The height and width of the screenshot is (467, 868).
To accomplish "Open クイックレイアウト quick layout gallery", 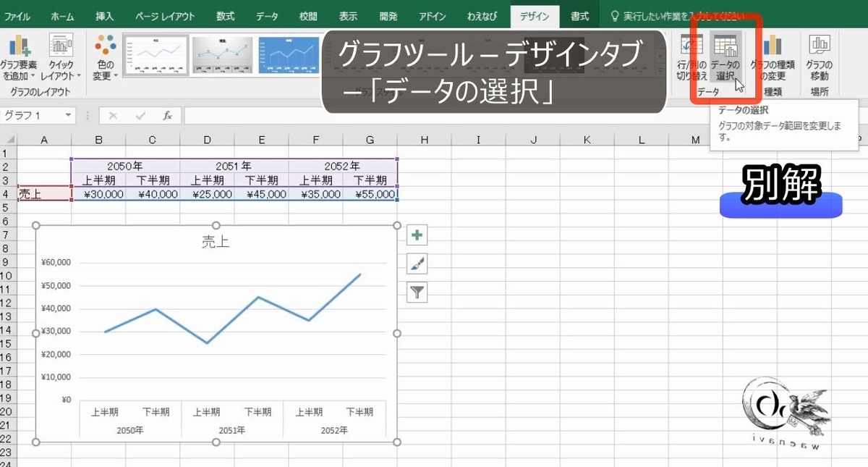I will (x=61, y=57).
